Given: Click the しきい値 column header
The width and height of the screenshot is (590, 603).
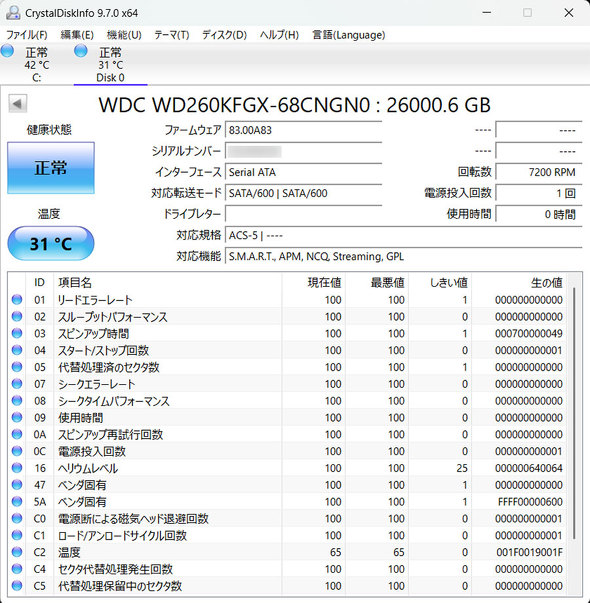Looking at the screenshot, I should [x=440, y=283].
